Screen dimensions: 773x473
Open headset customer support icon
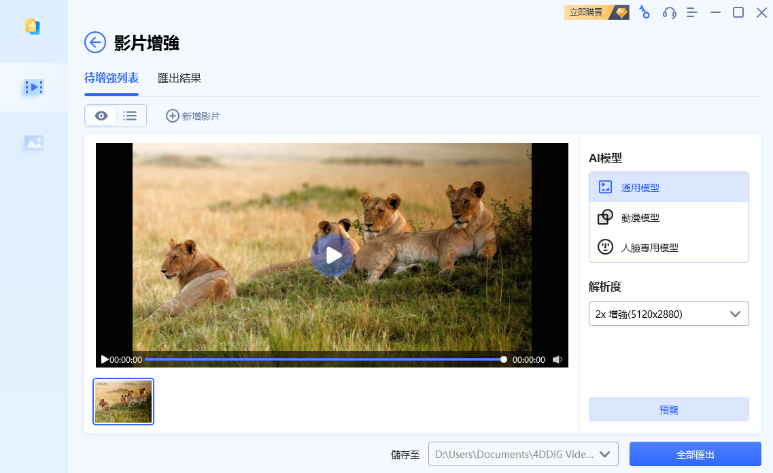[669, 13]
